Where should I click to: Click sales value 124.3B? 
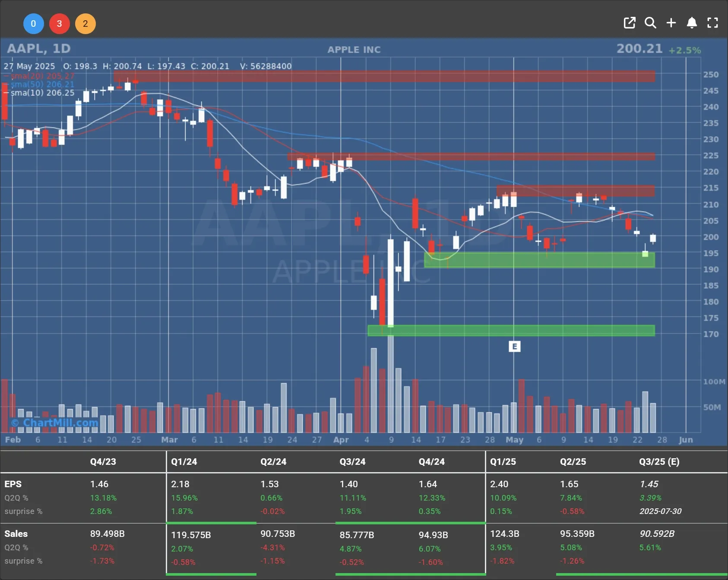click(505, 534)
